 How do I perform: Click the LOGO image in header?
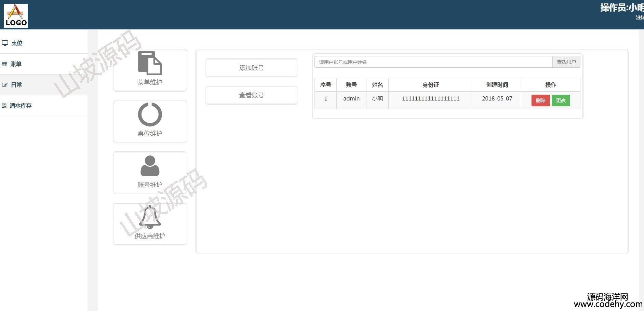click(x=16, y=15)
